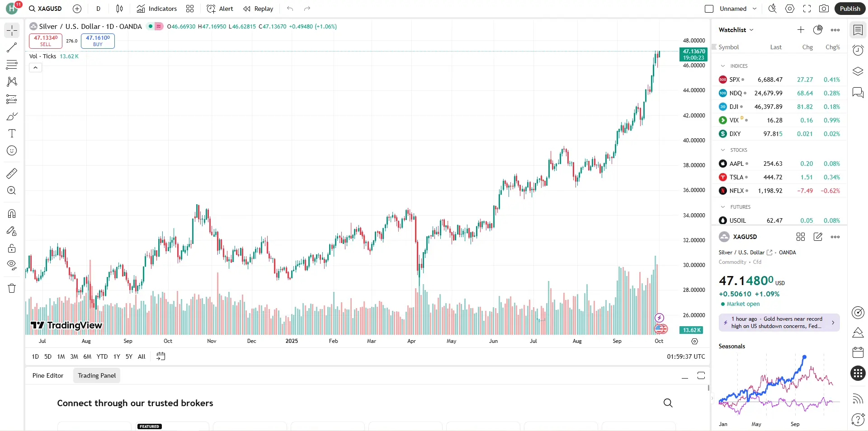
Task: Toggle lock all drawing tools
Action: coord(12,248)
